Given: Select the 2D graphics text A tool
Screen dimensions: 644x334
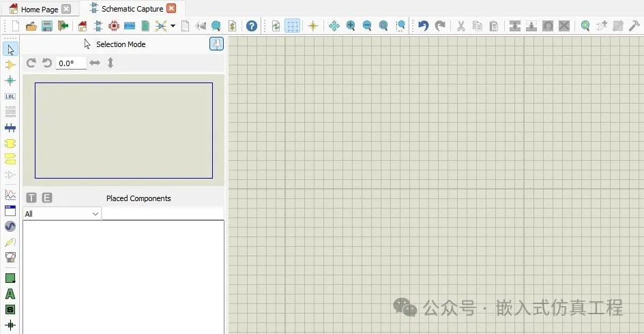Looking at the screenshot, I should point(10,294).
